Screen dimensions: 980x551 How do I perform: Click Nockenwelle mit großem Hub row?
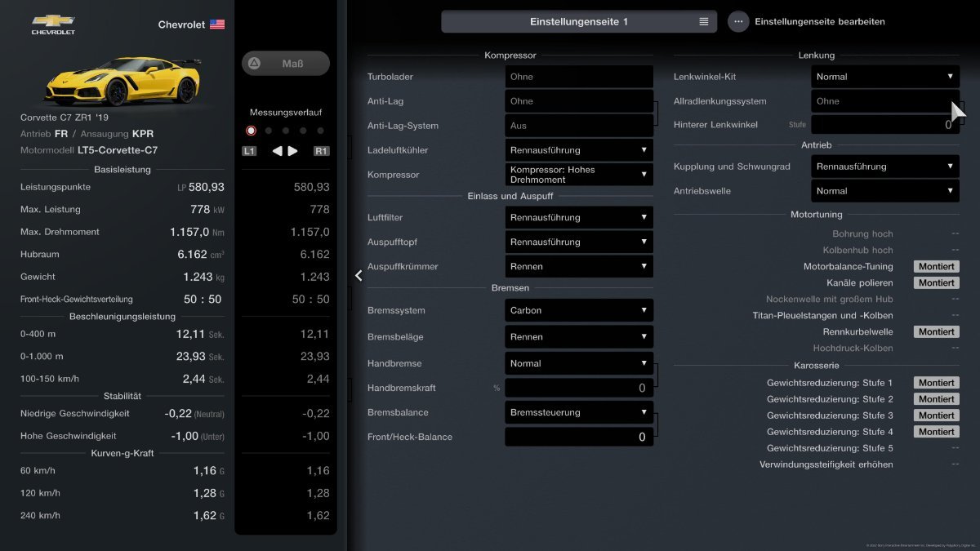pos(862,300)
